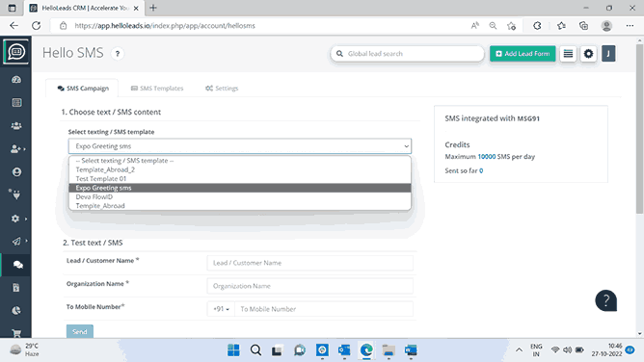
Task: Open the browser collections icon
Action: pos(583,26)
